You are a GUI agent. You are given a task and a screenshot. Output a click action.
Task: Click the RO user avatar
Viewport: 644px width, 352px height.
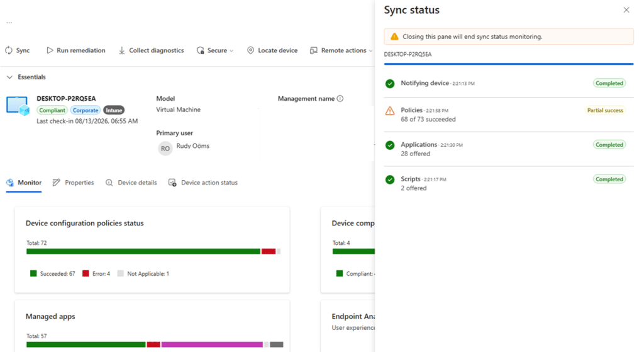click(x=165, y=149)
